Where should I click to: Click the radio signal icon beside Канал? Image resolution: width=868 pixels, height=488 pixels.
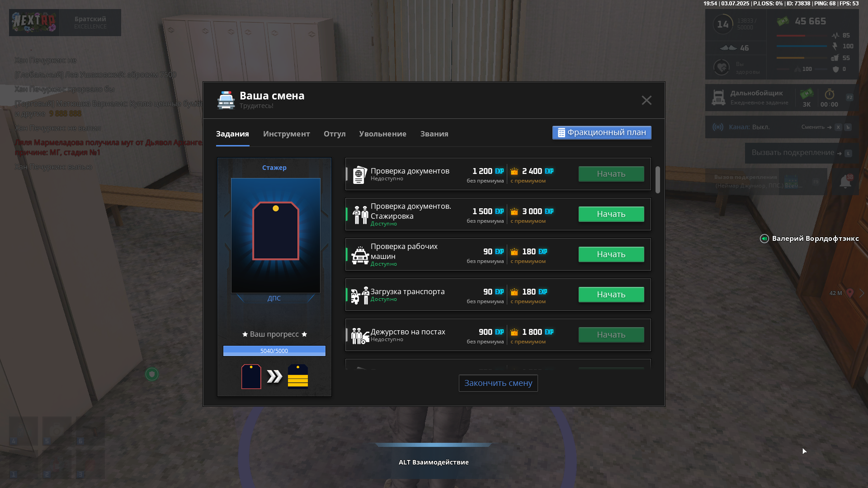pyautogui.click(x=718, y=127)
